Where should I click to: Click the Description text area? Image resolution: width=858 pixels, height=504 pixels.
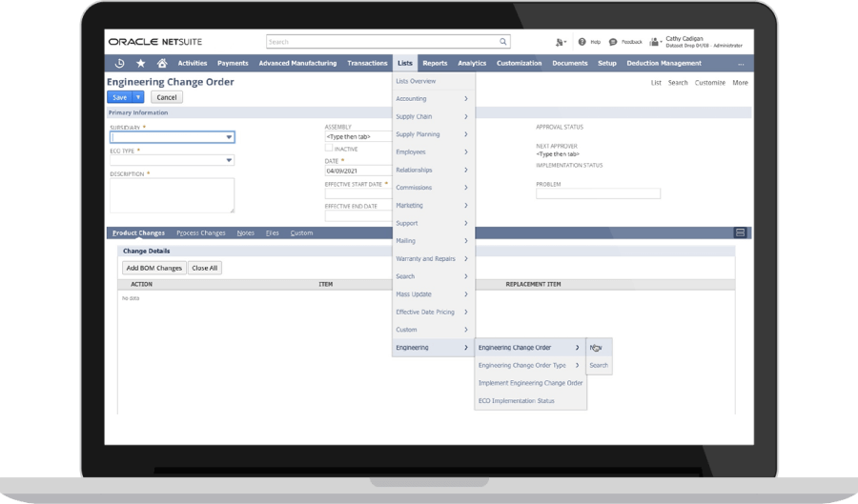coord(173,195)
